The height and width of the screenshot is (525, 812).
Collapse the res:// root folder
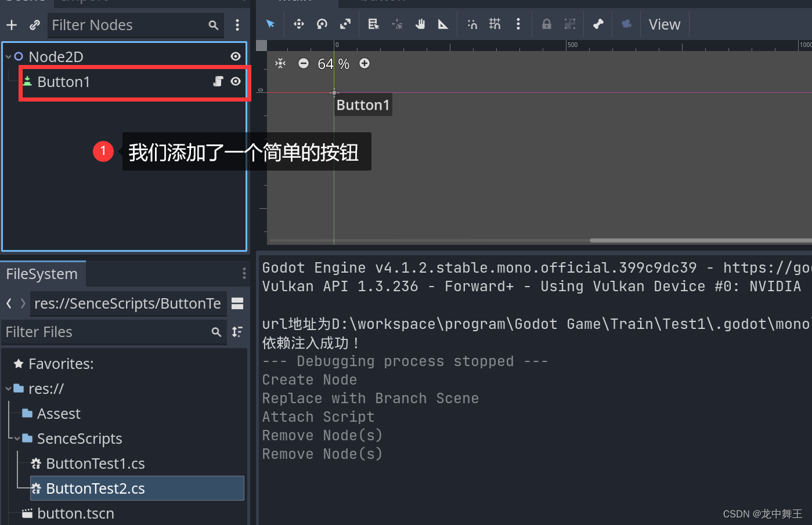(8, 389)
